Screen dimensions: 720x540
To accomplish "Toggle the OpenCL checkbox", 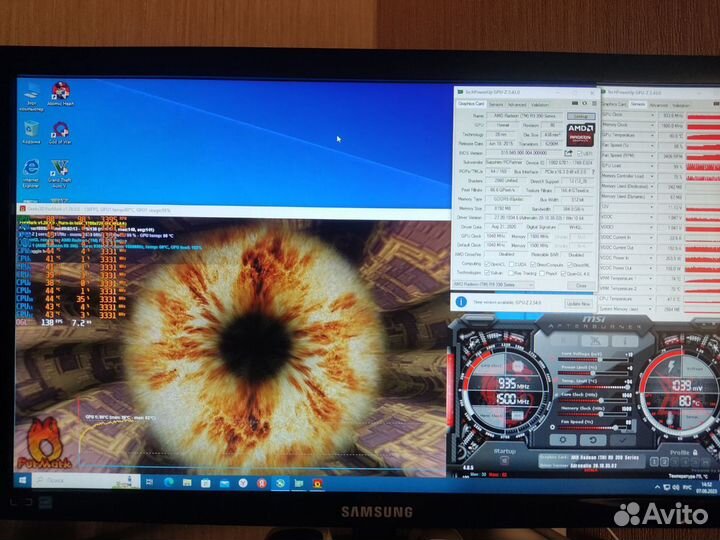I will click(488, 264).
